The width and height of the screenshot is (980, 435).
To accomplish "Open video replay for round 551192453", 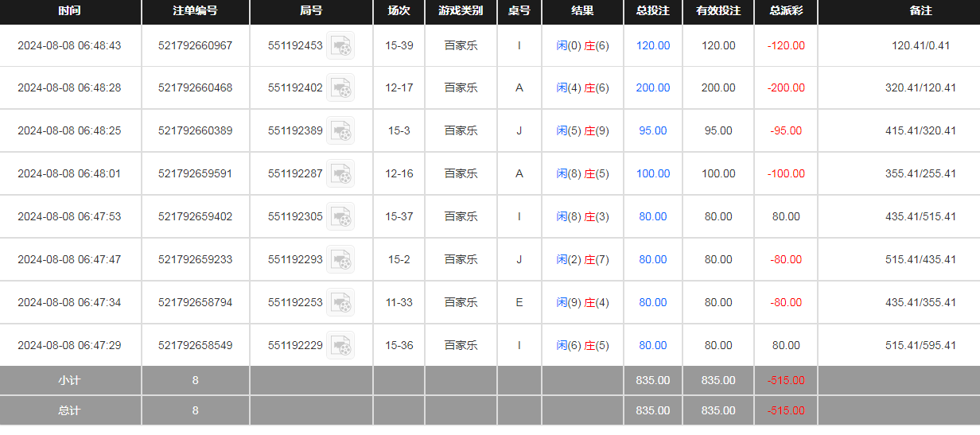I will tap(340, 46).
